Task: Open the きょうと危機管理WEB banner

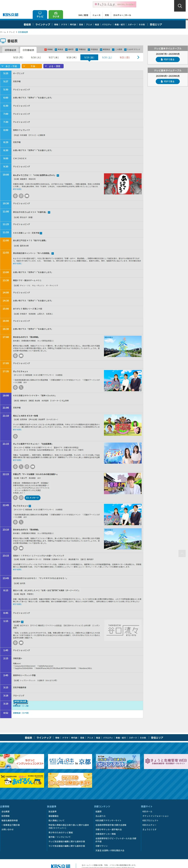Action: point(166,762)
